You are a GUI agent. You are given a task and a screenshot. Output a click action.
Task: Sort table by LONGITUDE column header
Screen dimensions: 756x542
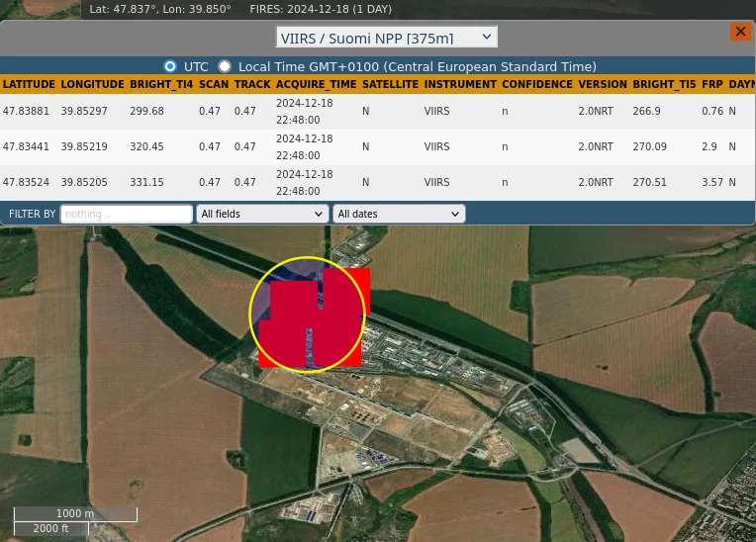92,85
